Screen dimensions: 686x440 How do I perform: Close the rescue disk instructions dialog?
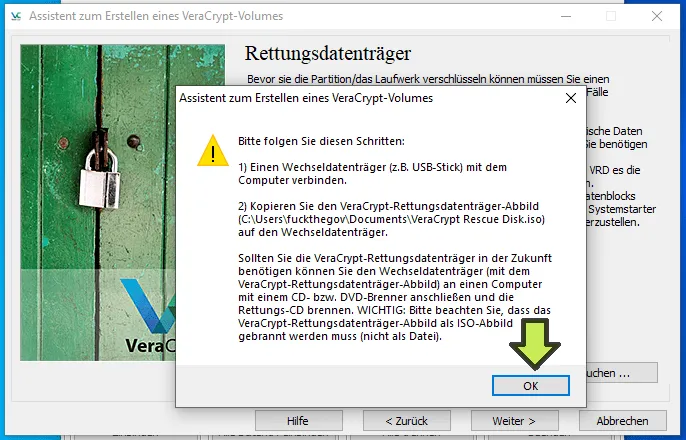point(570,98)
